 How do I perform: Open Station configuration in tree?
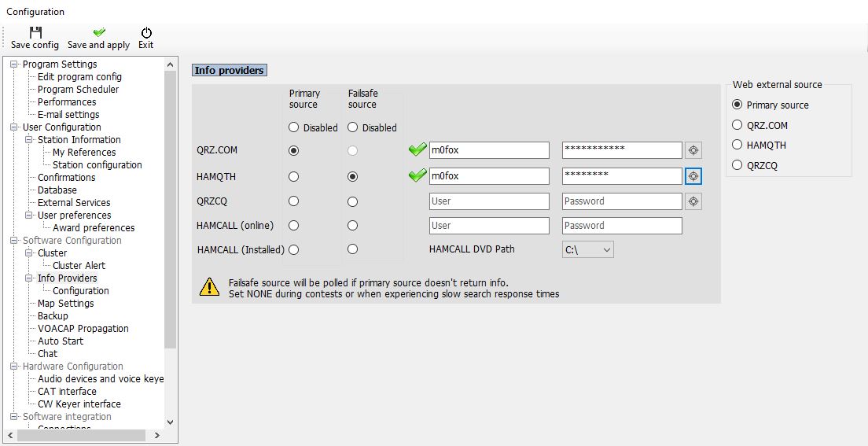click(x=97, y=165)
